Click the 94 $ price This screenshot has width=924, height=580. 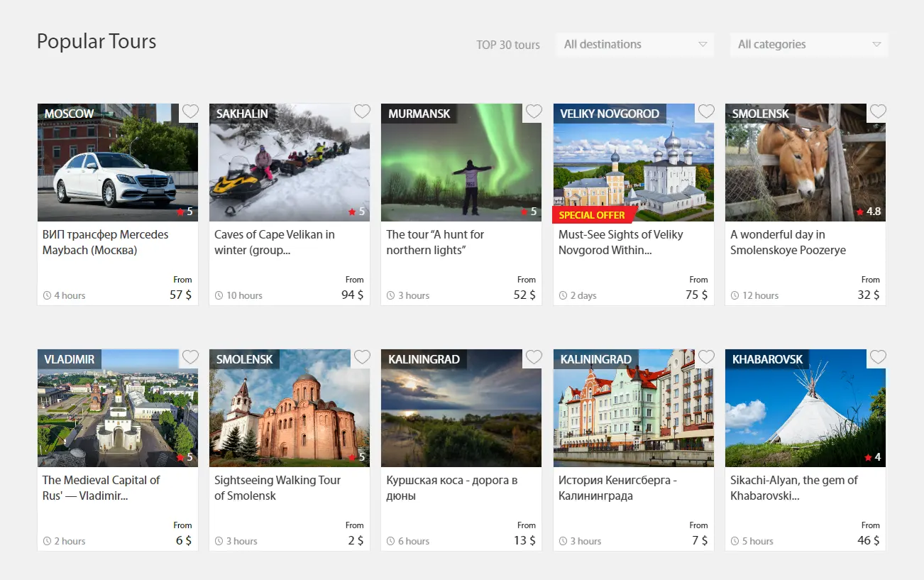pyautogui.click(x=352, y=295)
